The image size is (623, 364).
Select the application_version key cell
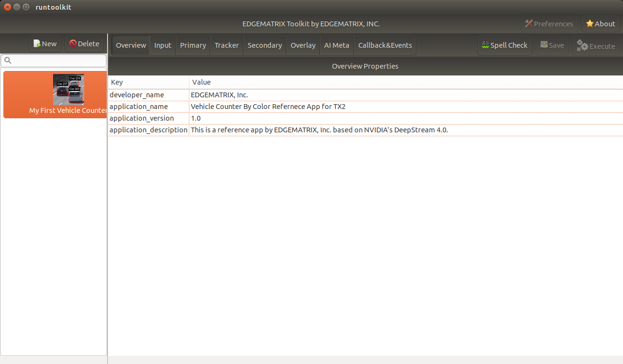tap(148, 118)
